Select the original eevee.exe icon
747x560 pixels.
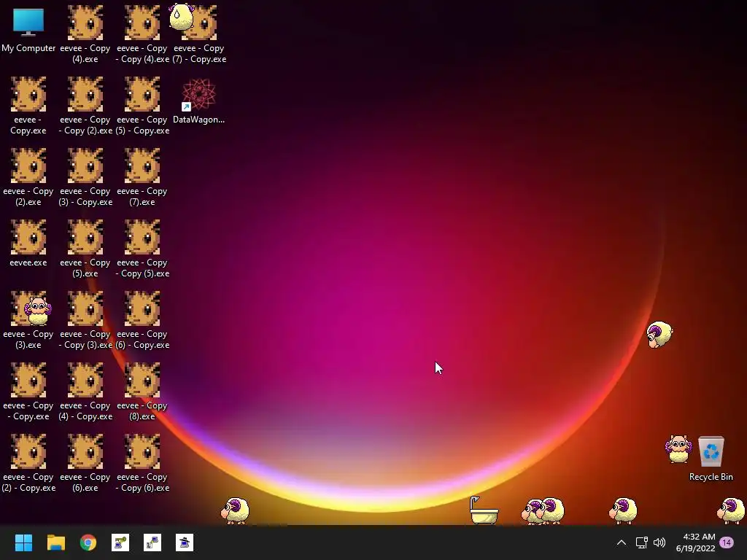click(28, 243)
